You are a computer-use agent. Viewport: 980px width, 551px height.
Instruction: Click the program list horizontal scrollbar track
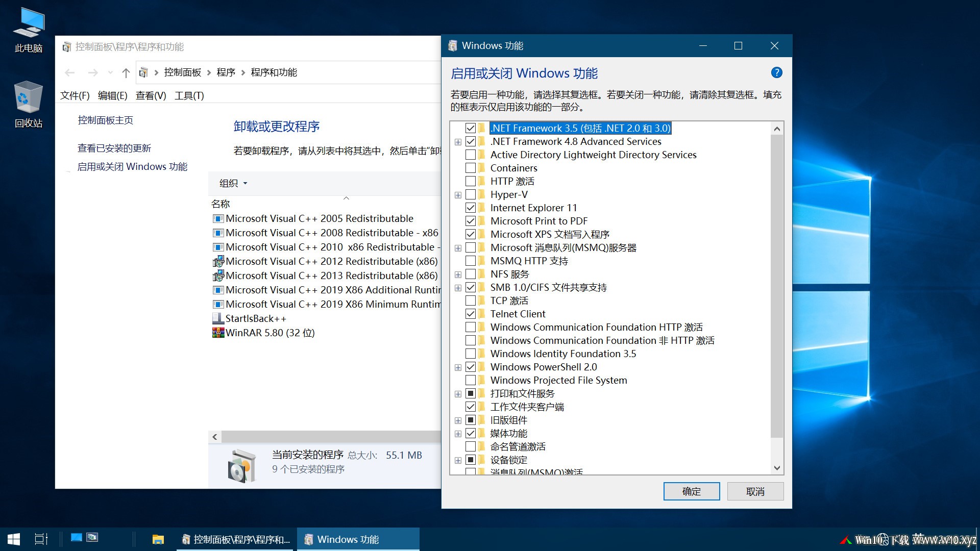tap(331, 437)
